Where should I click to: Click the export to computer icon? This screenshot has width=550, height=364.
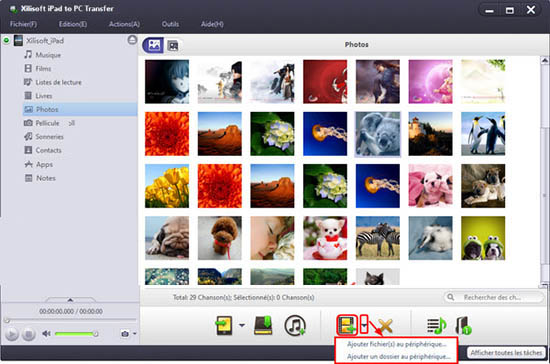click(263, 325)
